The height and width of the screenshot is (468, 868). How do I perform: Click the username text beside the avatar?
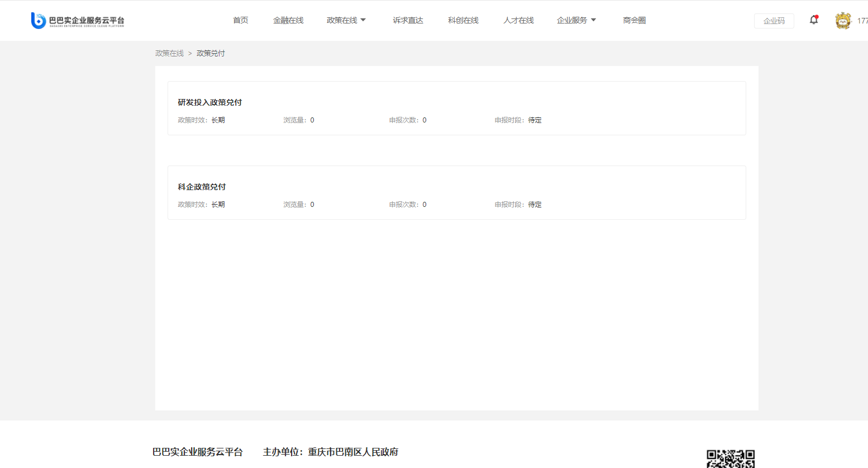tap(862, 21)
